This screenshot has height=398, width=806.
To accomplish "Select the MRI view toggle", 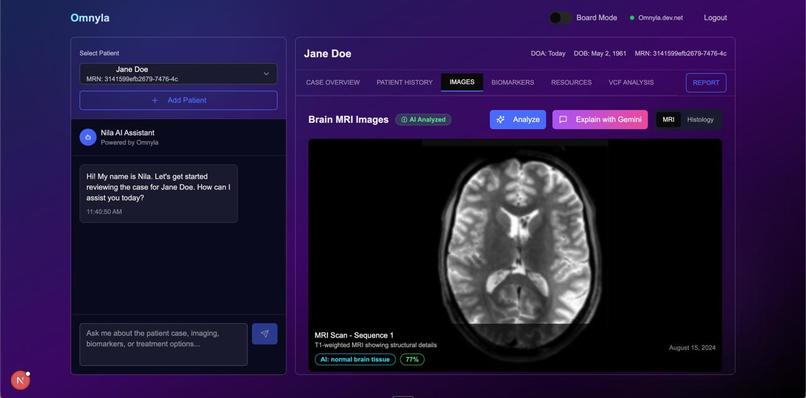I will (668, 119).
